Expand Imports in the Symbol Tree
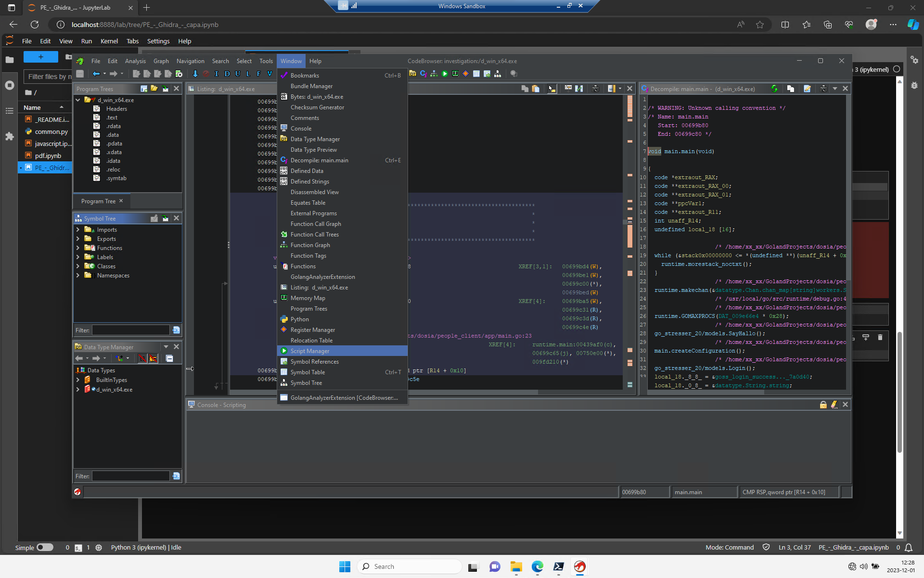 (x=78, y=230)
